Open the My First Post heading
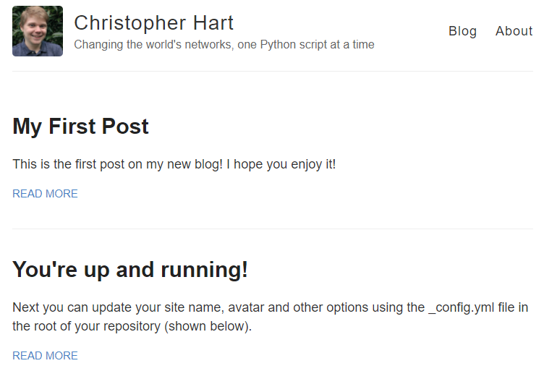 80,127
